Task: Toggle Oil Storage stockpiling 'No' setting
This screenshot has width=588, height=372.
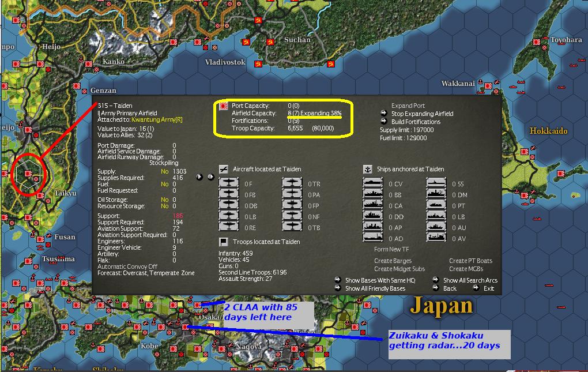Action: (165, 200)
